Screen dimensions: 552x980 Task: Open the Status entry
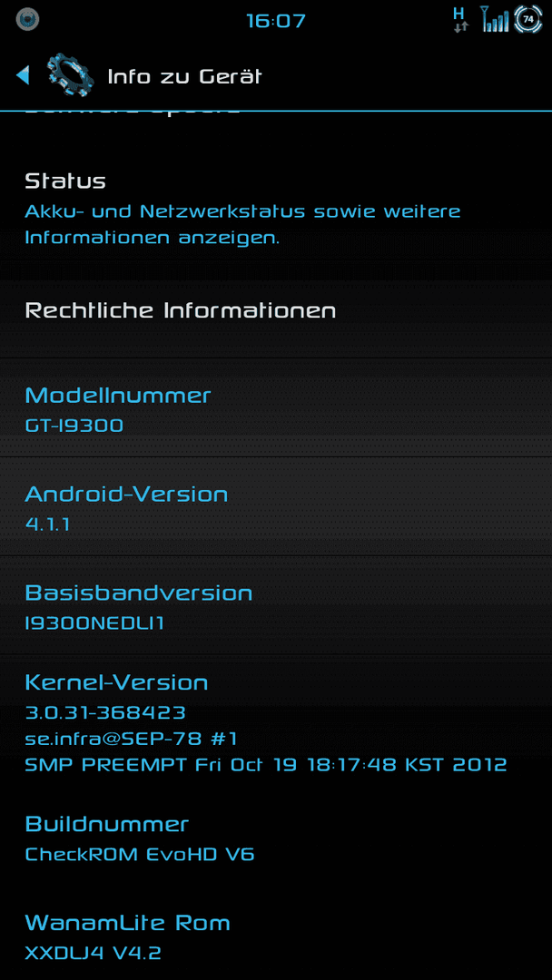pos(276,207)
